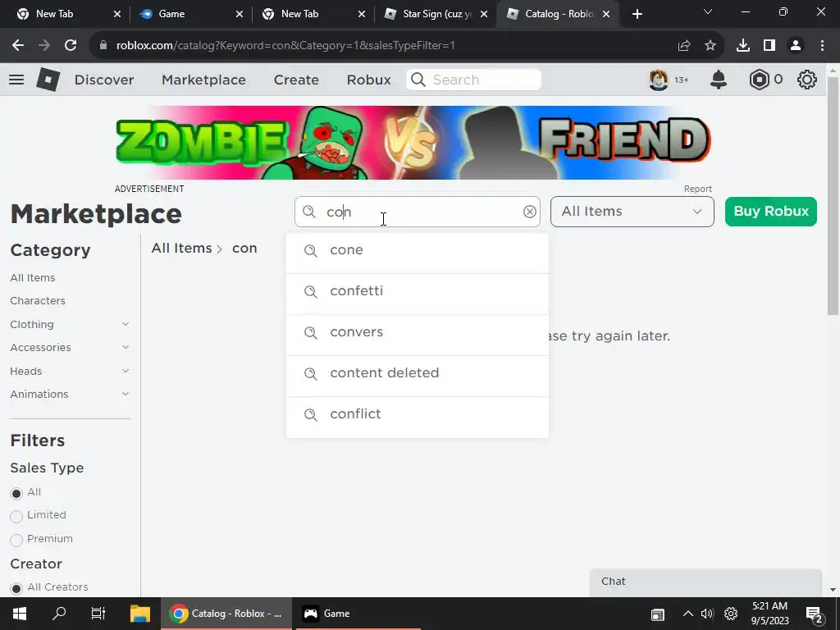
Task: Switch to the Game app on taskbar
Action: pyautogui.click(x=357, y=614)
